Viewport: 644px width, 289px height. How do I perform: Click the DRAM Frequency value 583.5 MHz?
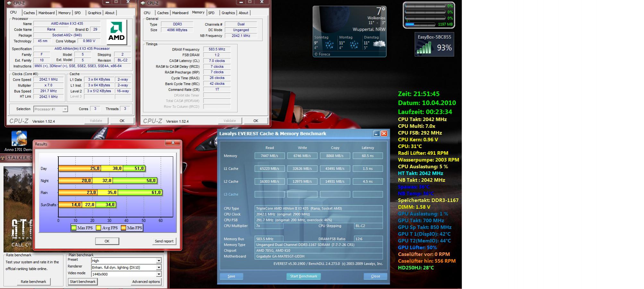click(217, 49)
